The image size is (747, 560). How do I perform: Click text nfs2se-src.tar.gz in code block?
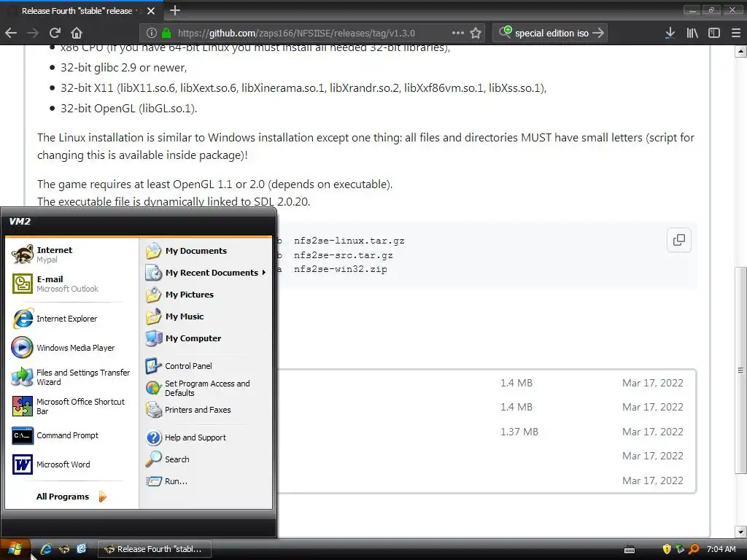(x=343, y=255)
